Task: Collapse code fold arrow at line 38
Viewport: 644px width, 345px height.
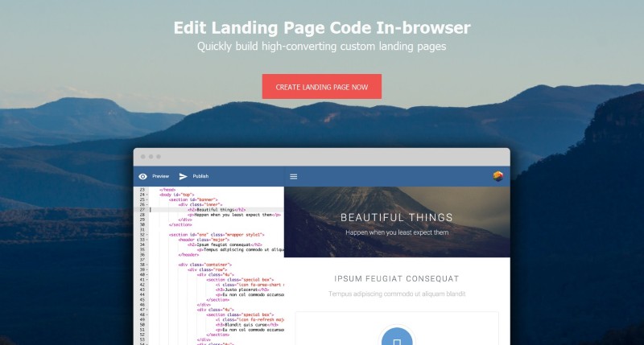Action: point(147,265)
